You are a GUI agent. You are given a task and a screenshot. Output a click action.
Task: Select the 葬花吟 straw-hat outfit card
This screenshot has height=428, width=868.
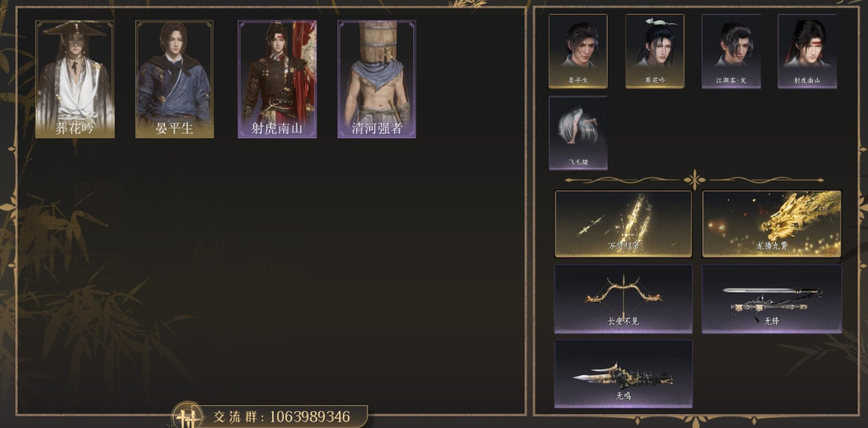[x=75, y=79]
